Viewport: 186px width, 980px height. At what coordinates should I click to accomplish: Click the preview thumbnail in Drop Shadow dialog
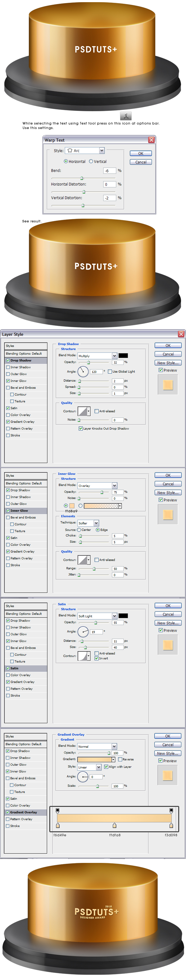pyautogui.click(x=168, y=385)
